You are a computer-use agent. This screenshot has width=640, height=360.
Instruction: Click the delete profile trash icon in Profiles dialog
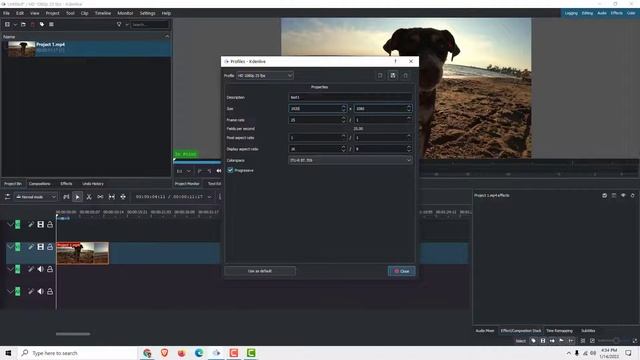(405, 76)
